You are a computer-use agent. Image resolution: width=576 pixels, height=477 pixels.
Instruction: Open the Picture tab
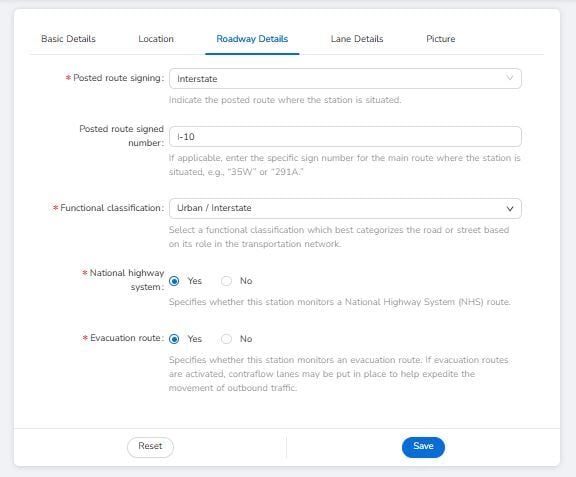click(440, 39)
